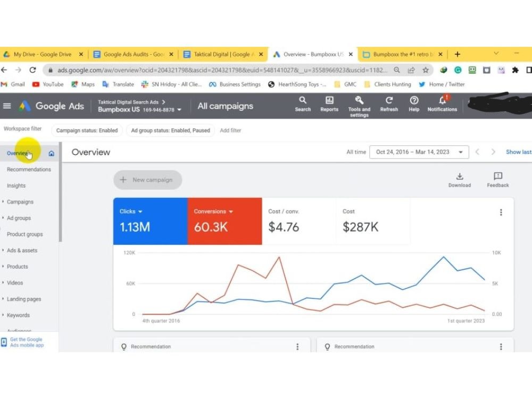Open right Recommendation card three-dot menu
532x399 pixels.
coord(501,346)
